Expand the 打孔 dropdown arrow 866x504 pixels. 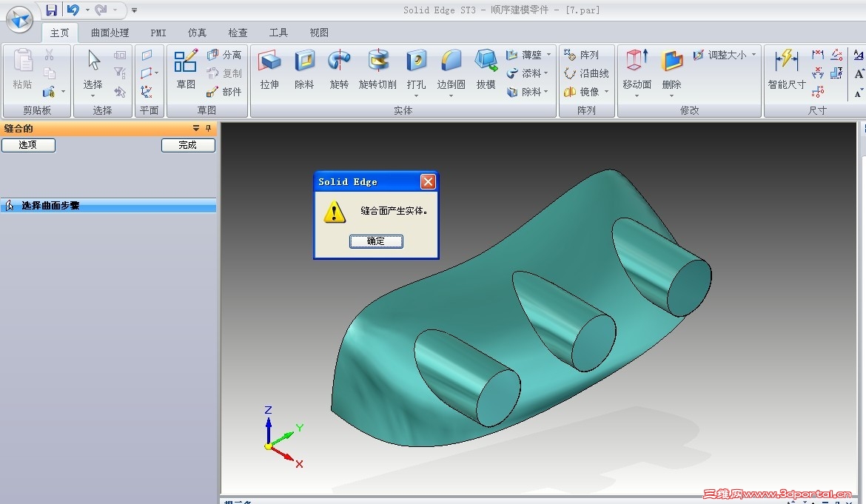click(x=416, y=96)
